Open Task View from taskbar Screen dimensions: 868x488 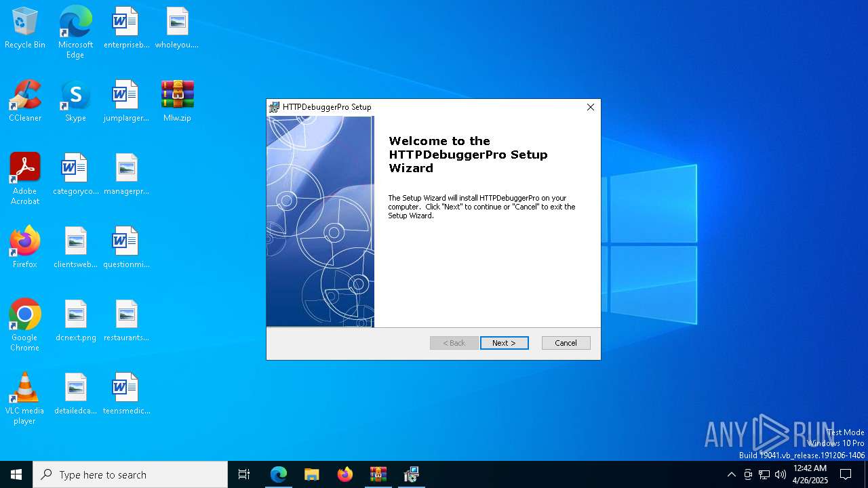click(x=244, y=474)
